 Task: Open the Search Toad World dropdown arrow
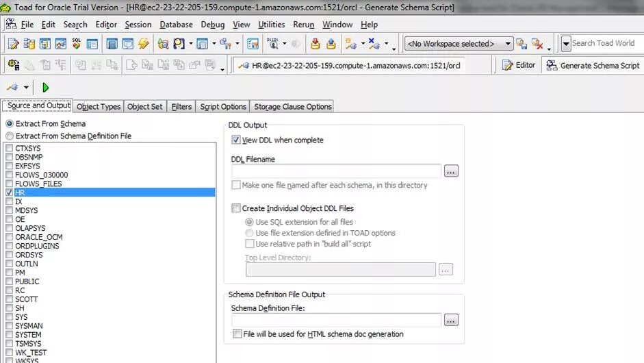(x=566, y=44)
